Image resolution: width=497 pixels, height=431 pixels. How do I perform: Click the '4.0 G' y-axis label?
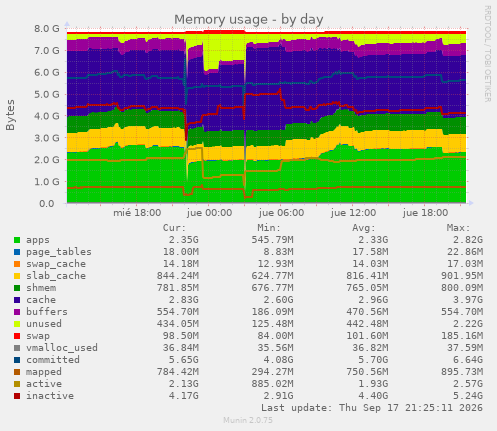point(47,116)
